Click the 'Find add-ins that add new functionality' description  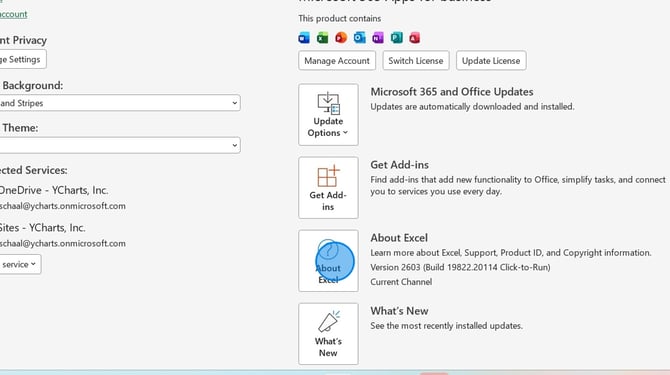[518, 185]
